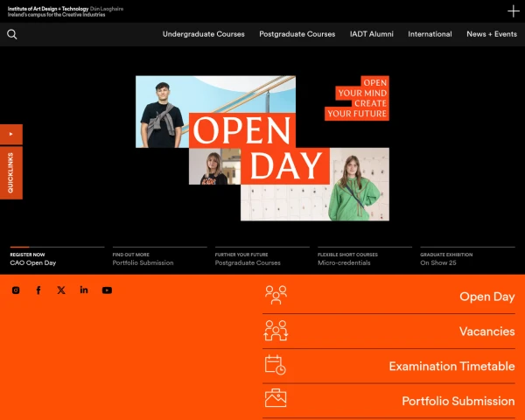Visit the Instagram social icon
Screen dimensions: 525x420
(x=16, y=290)
